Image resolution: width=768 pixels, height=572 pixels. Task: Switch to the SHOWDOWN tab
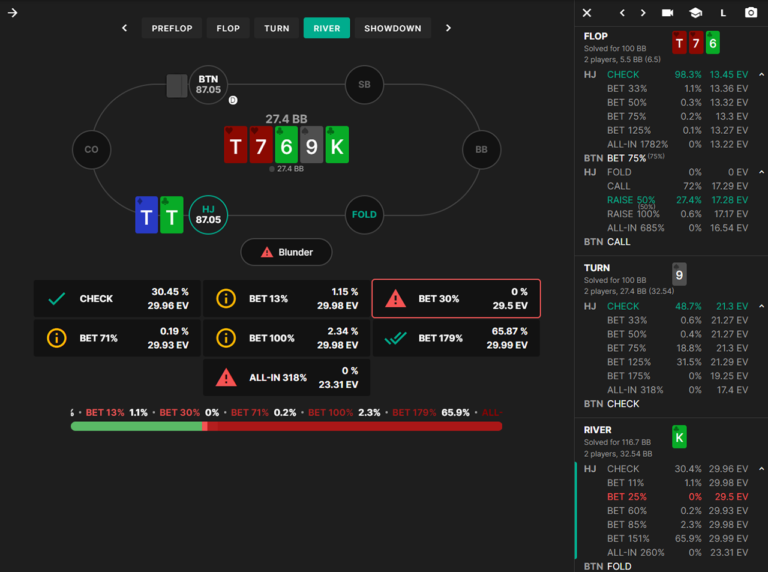pyautogui.click(x=393, y=28)
